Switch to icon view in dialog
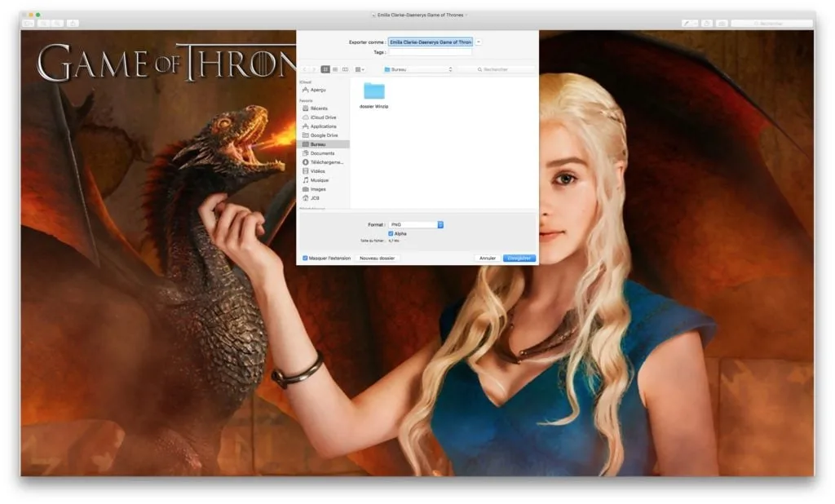This screenshot has width=835, height=504. pyautogui.click(x=325, y=69)
